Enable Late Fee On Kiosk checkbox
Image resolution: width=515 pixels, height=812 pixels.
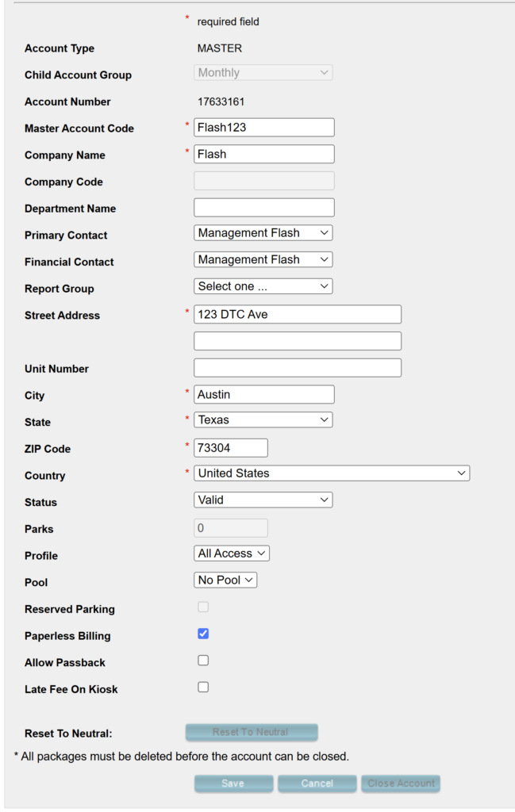pos(203,688)
